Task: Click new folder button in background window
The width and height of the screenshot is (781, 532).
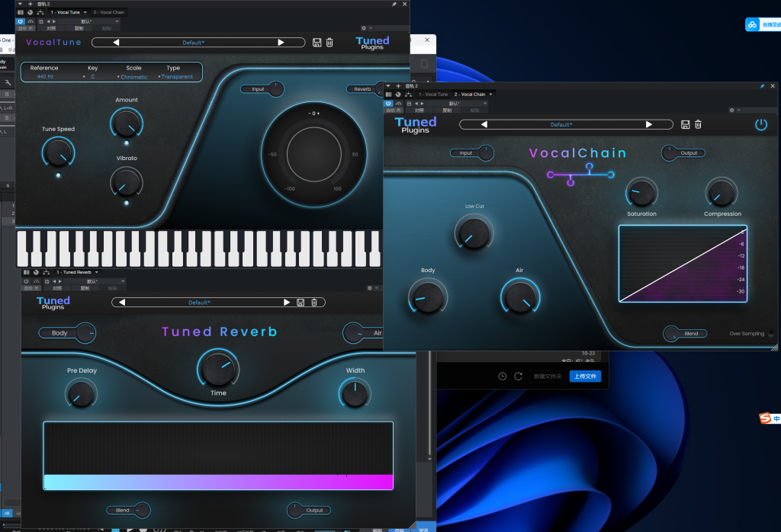Action: tap(548, 377)
